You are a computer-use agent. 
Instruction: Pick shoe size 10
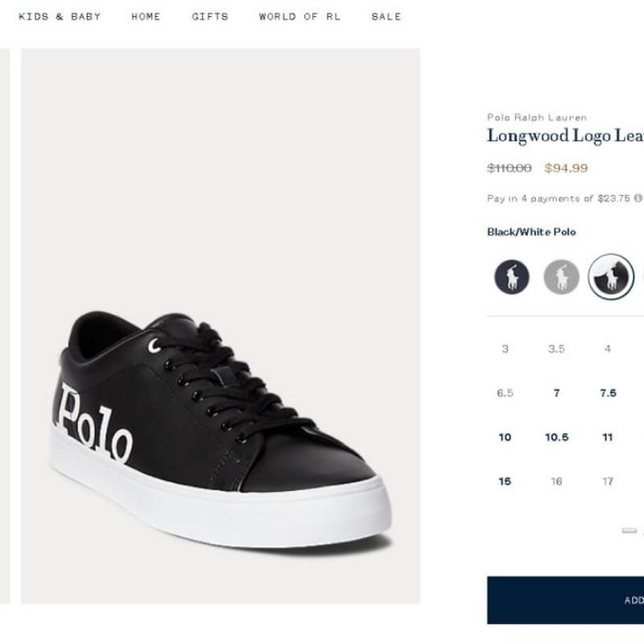[x=505, y=437]
